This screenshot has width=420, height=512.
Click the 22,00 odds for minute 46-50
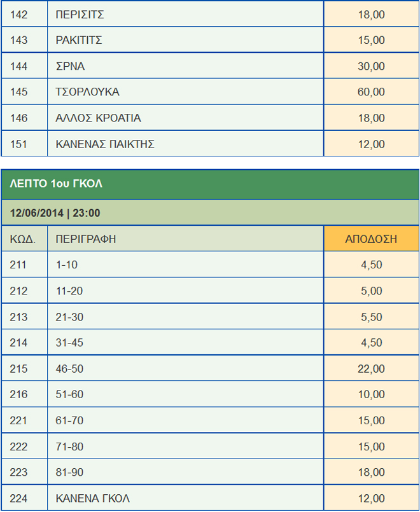coord(371,369)
